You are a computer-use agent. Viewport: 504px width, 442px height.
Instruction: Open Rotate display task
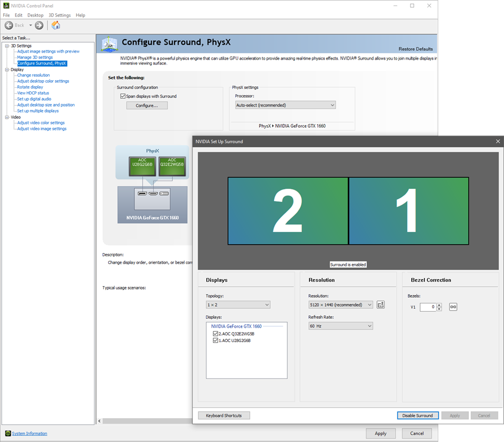tap(30, 87)
